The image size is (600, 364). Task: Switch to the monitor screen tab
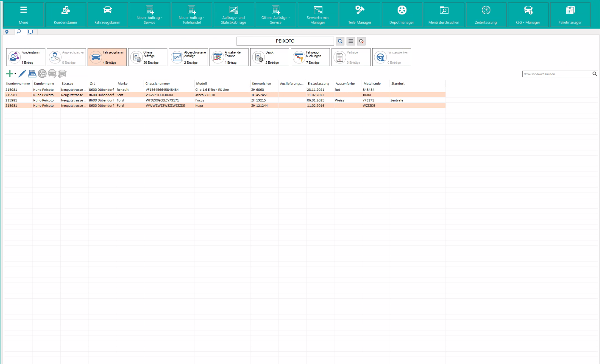[30, 32]
